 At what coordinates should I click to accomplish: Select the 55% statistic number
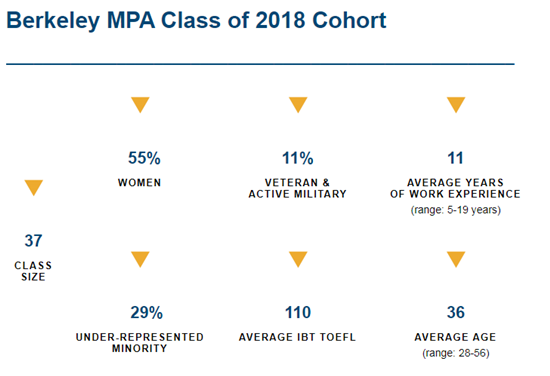pyautogui.click(x=144, y=158)
